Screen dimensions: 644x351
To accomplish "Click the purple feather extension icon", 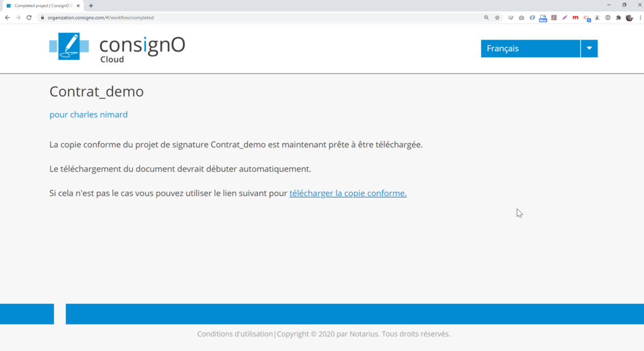I will click(x=565, y=18).
